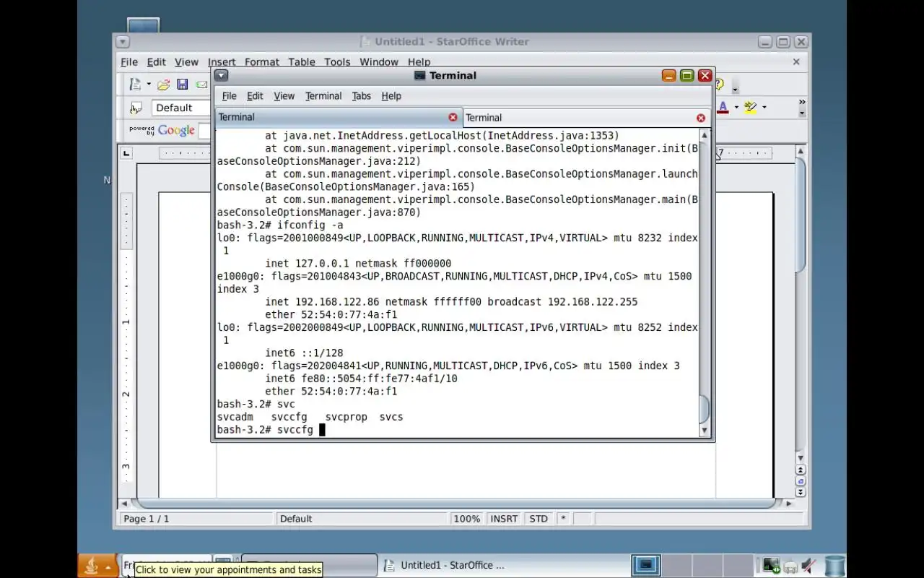
Task: Click the Writer vertical scrollbar up arrow
Action: point(800,152)
